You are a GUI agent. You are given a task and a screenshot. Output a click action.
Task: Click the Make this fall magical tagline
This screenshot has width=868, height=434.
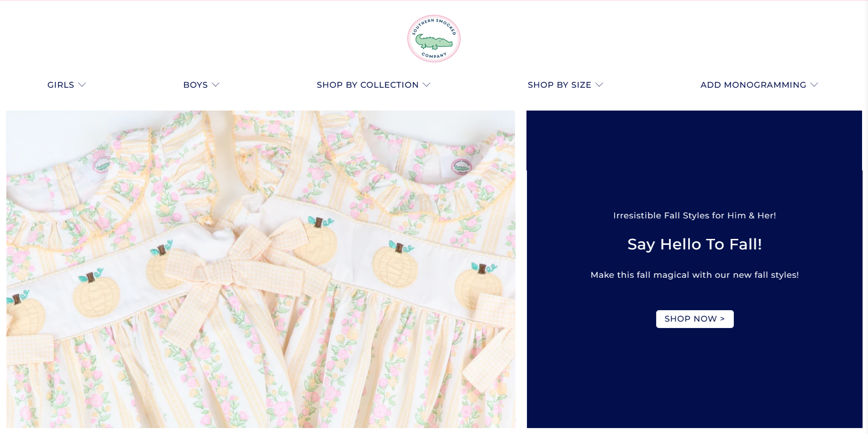tap(694, 275)
